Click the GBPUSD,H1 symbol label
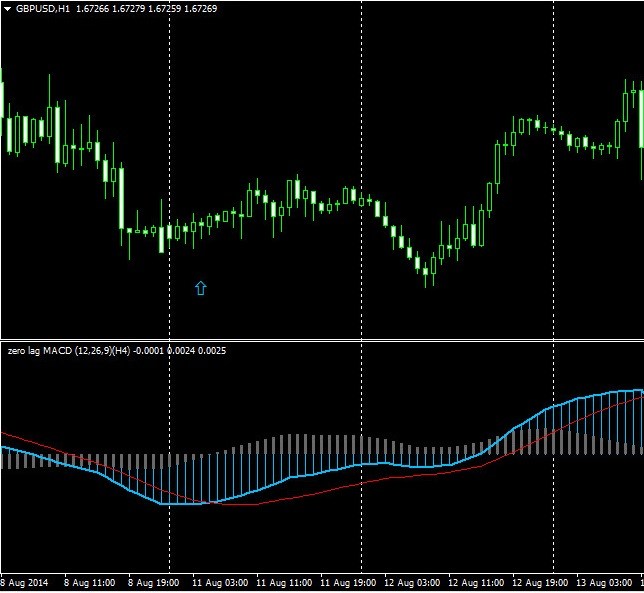The width and height of the screenshot is (644, 593). (43, 9)
